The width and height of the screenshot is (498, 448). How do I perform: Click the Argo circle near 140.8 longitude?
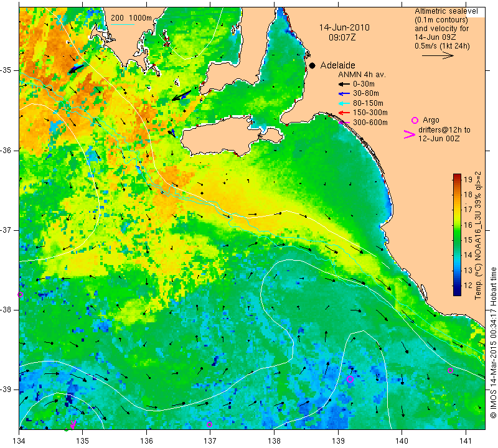coord(450,370)
